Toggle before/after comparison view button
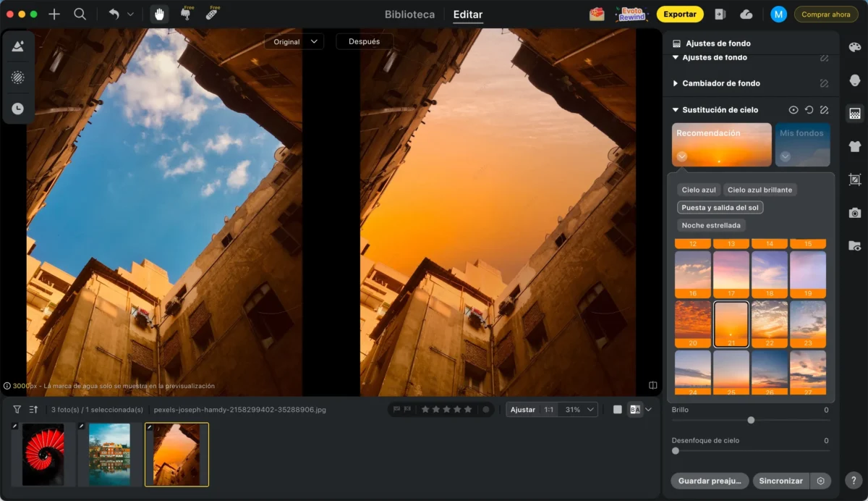868x501 pixels. tap(635, 410)
